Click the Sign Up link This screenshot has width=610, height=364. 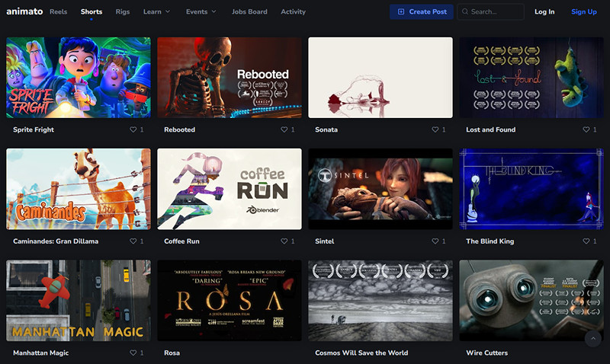point(583,12)
